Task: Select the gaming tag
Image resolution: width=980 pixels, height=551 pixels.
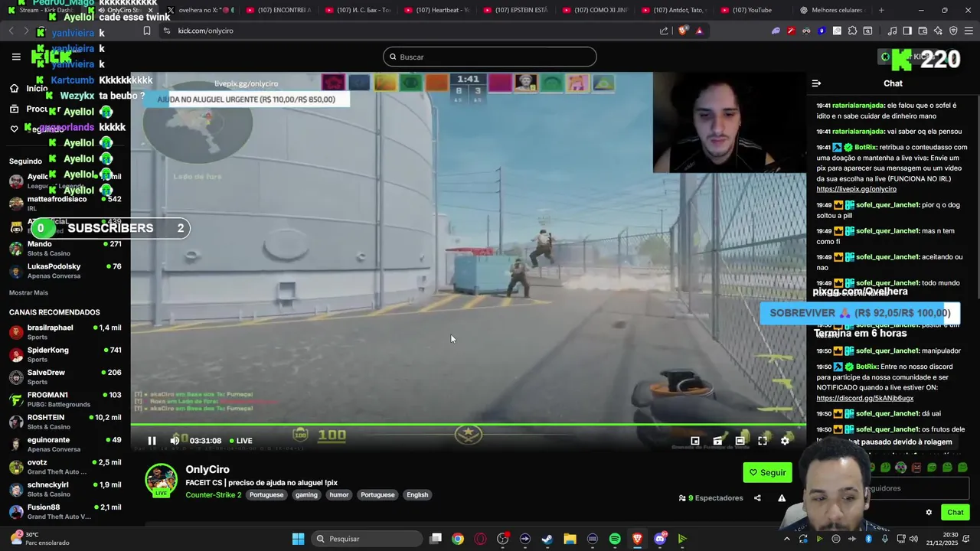Action: 306,495
